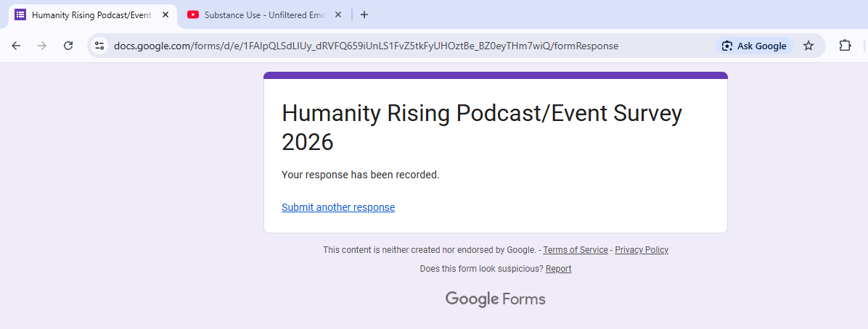The image size is (868, 329).
Task: Click the browser forward arrow
Action: (42, 46)
